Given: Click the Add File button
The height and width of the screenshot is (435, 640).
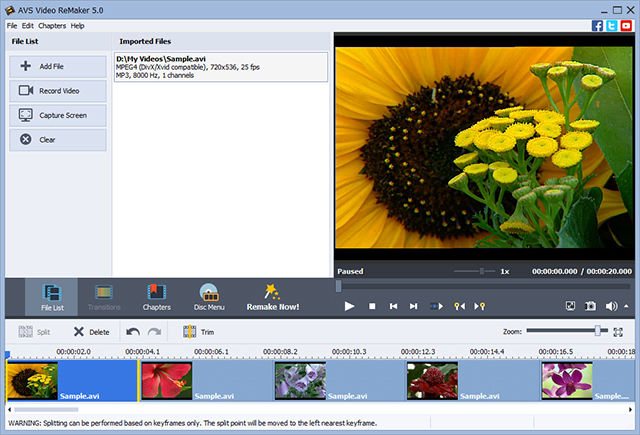Looking at the screenshot, I should 58,66.
